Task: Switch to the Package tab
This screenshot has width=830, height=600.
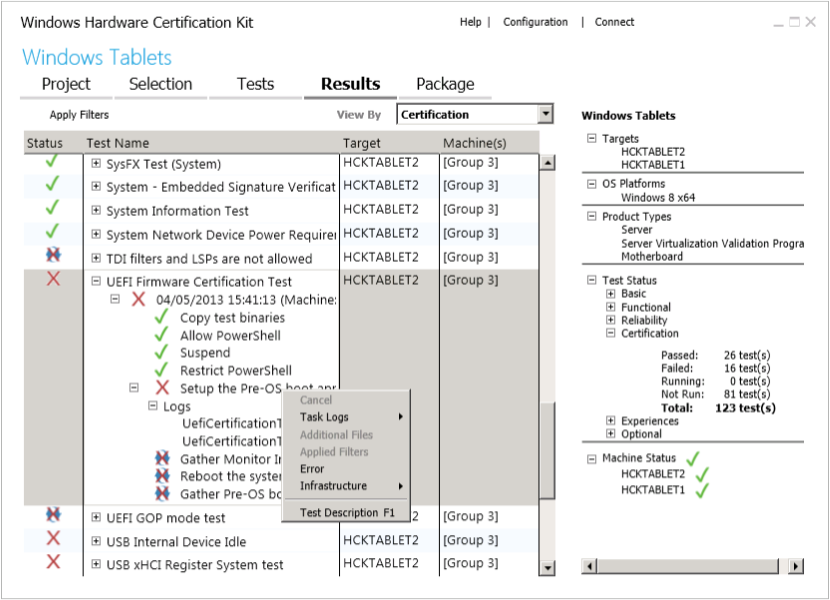Action: tap(446, 84)
